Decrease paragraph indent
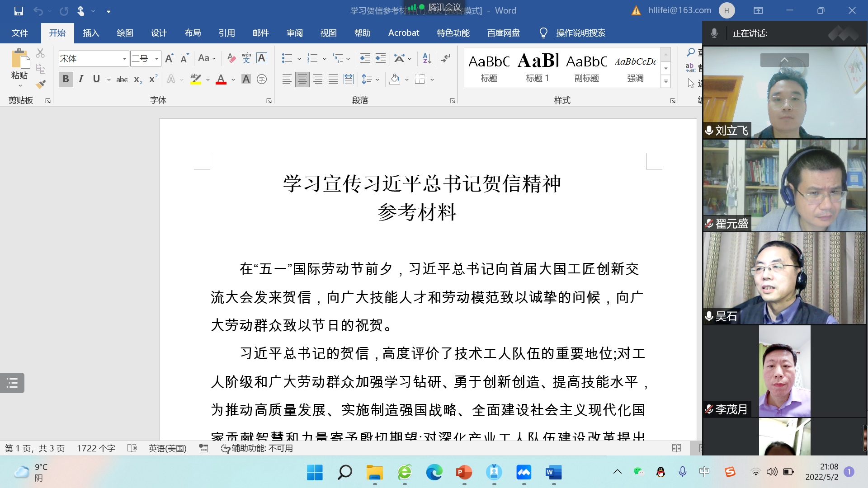This screenshot has width=868, height=488. (x=365, y=58)
